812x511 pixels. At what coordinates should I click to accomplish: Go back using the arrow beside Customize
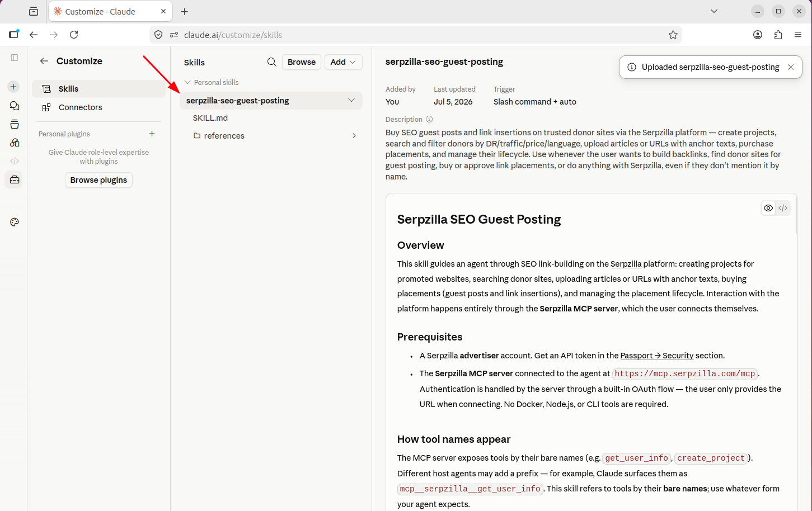[x=44, y=61]
